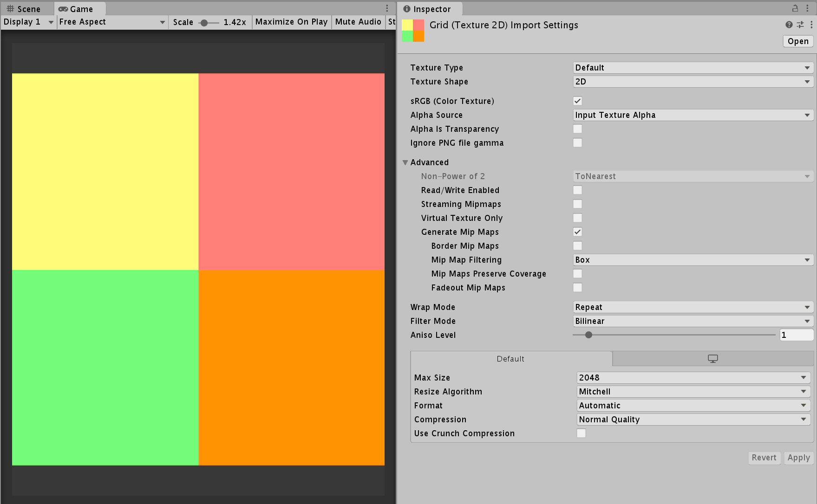The width and height of the screenshot is (817, 504).
Task: Open the Inspector panel three-dot menu
Action: click(807, 8)
